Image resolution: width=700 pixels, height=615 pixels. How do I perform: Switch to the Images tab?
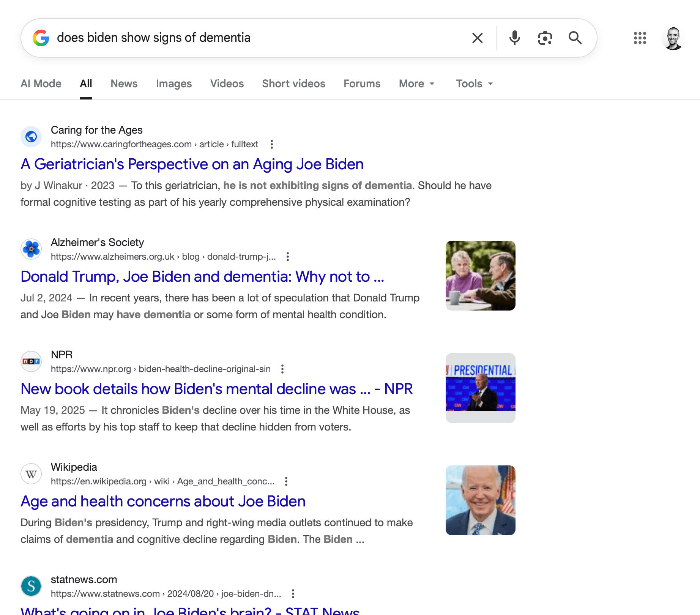coord(174,84)
